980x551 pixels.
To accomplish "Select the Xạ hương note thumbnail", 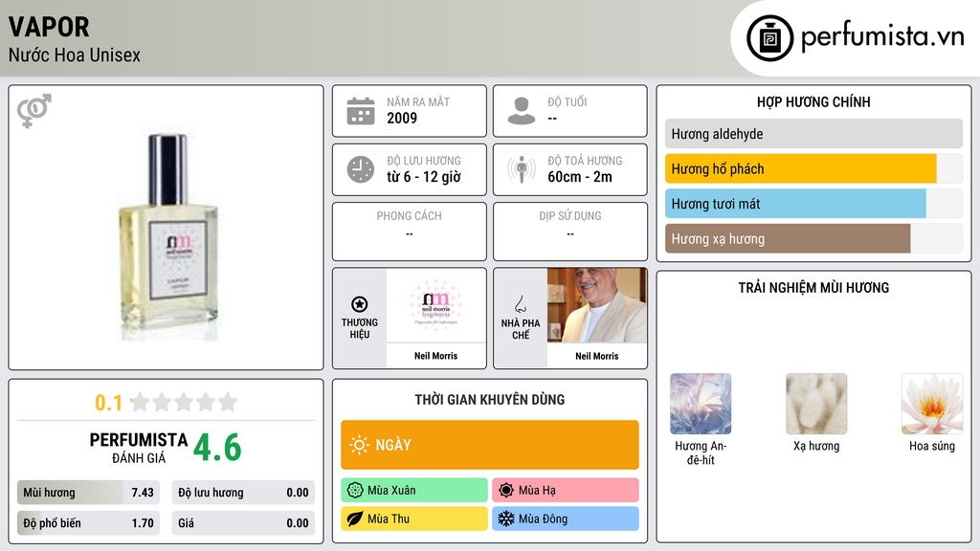I will point(816,404).
